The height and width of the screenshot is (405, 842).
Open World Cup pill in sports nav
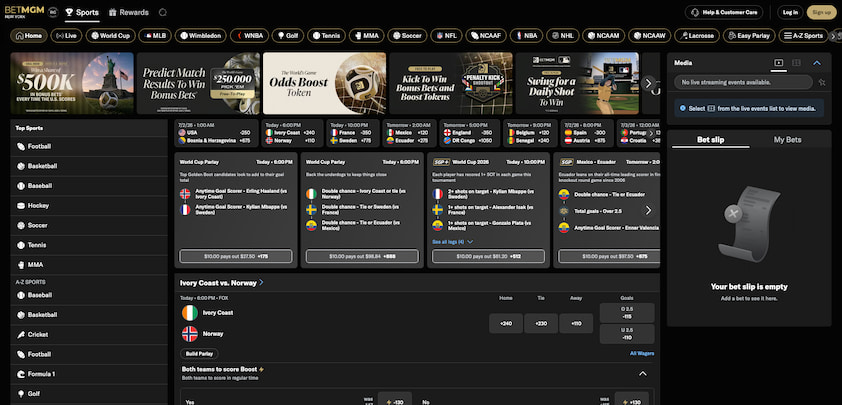tap(110, 36)
